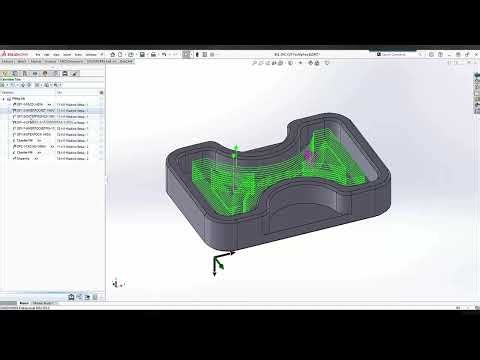Switch to the Motion Study 1 tab
The width and height of the screenshot is (480, 360).
coord(44,303)
